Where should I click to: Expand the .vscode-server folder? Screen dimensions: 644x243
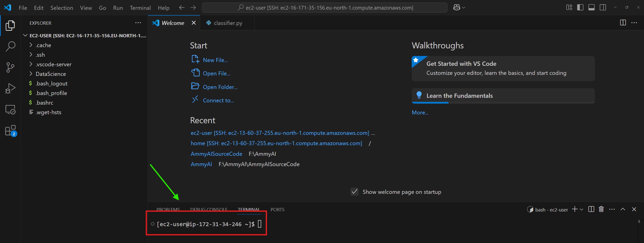click(53, 64)
